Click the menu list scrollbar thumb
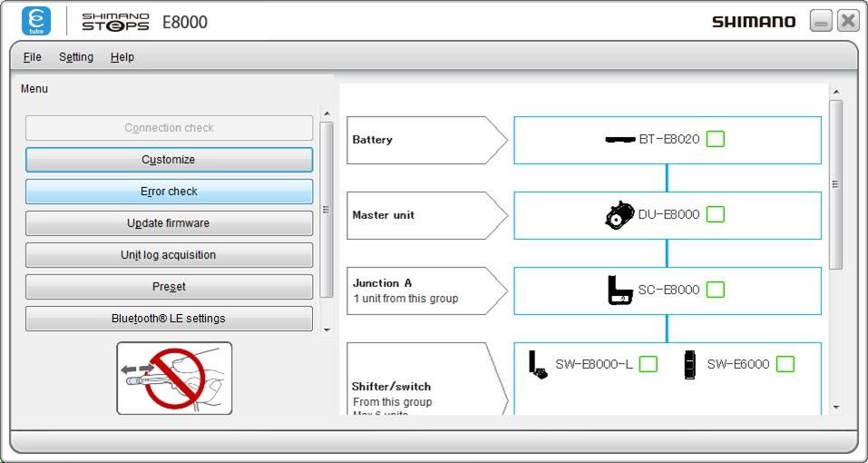This screenshot has width=868, height=463. click(x=327, y=210)
